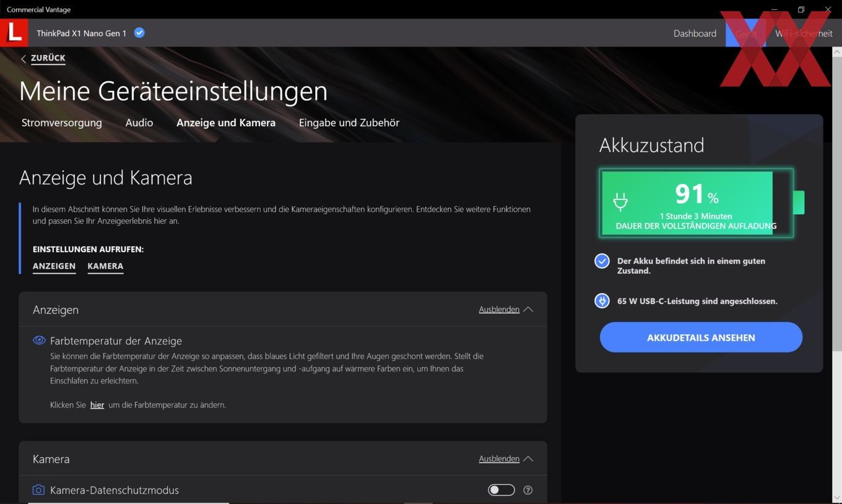Image resolution: width=842 pixels, height=504 pixels.
Task: Go to Dashboard in the top navigation
Action: [x=695, y=33]
